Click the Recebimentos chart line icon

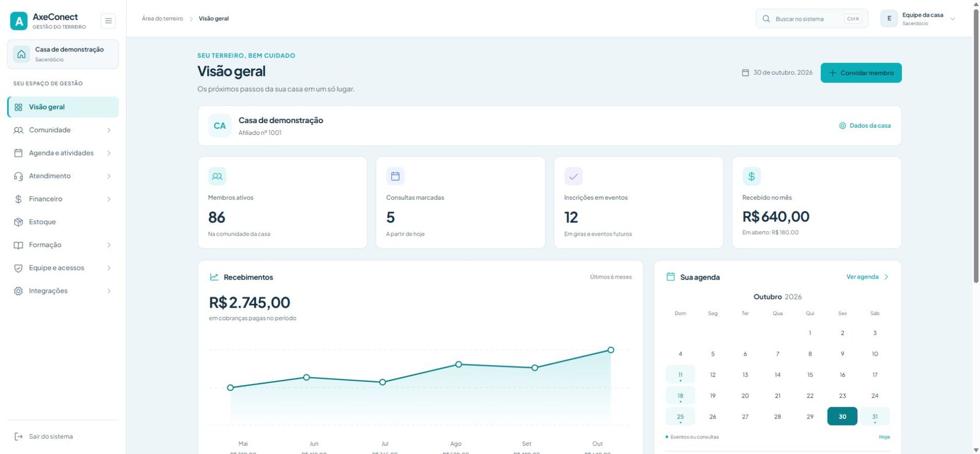[x=214, y=277]
